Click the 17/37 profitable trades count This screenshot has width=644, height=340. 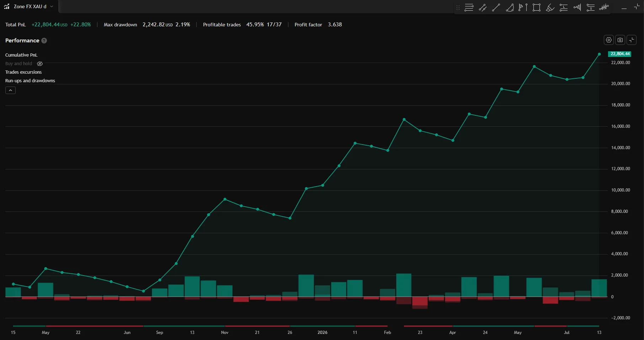pos(274,25)
